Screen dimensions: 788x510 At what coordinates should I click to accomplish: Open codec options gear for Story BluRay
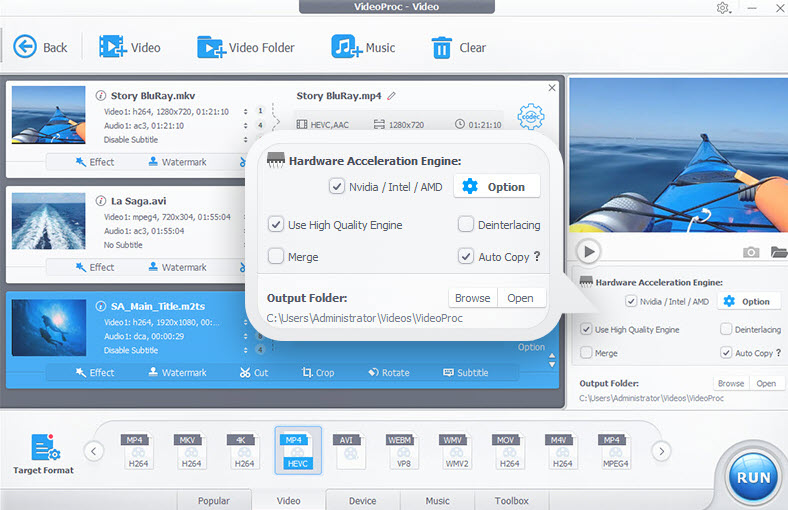click(x=531, y=117)
